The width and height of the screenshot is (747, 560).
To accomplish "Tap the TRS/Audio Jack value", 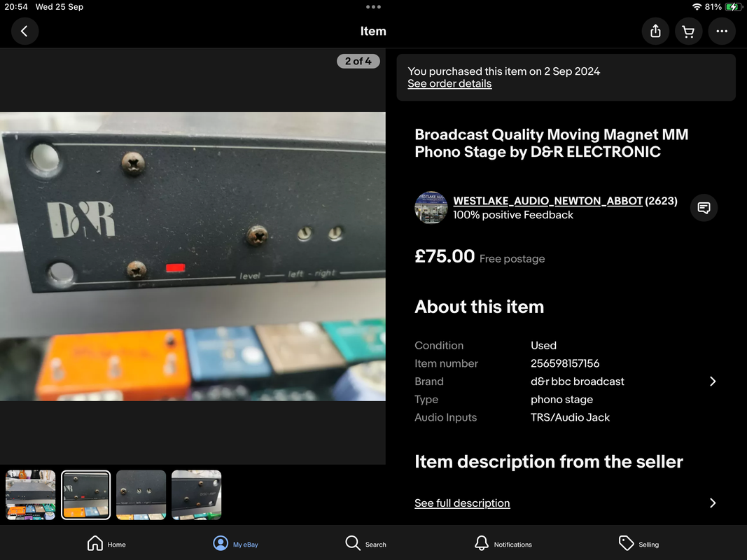I will click(570, 418).
